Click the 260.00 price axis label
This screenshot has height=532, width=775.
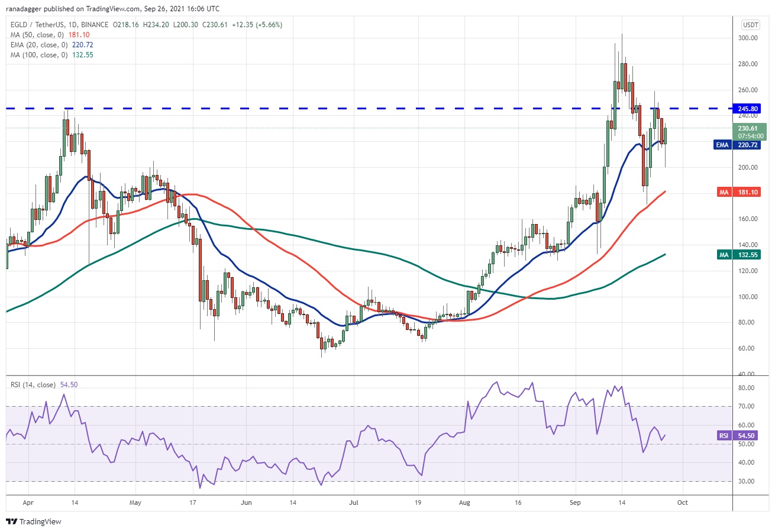(748, 90)
